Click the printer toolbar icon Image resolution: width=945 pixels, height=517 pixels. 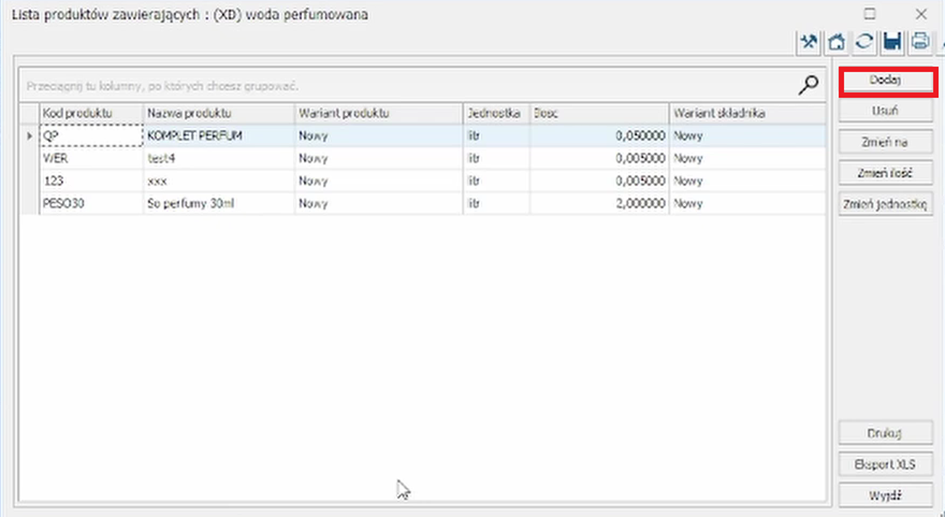point(920,42)
